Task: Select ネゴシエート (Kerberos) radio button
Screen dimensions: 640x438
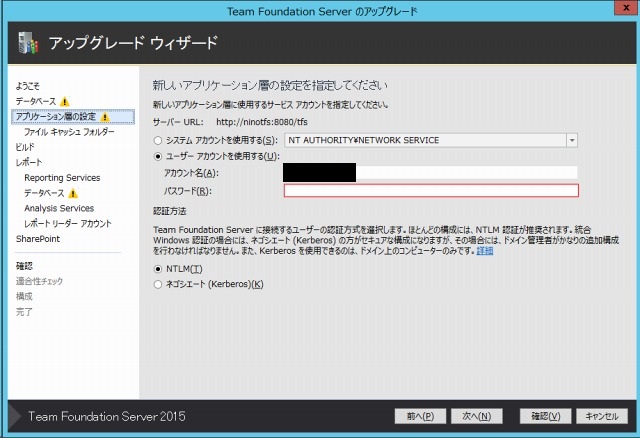Action: 158,285
